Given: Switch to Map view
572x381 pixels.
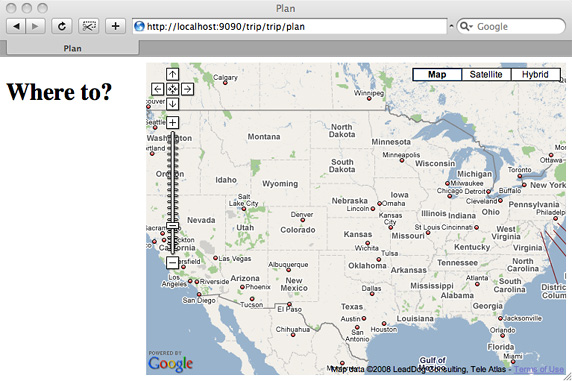Looking at the screenshot, I should [437, 74].
